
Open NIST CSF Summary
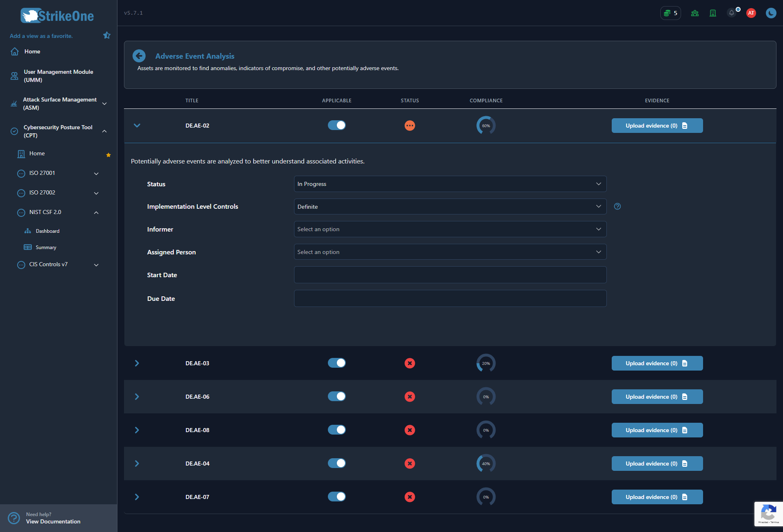coord(46,247)
